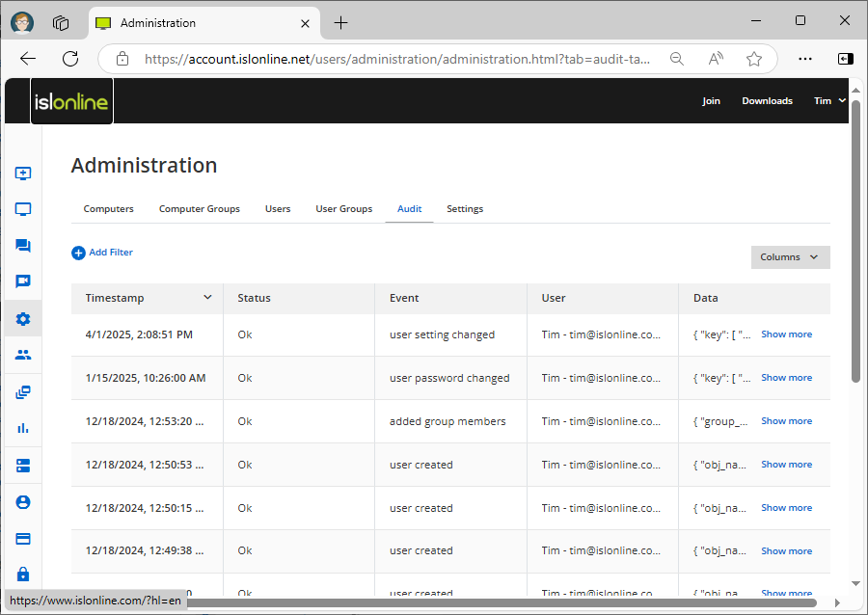Image resolution: width=868 pixels, height=615 pixels.
Task: Switch to the Users tab
Action: click(278, 209)
